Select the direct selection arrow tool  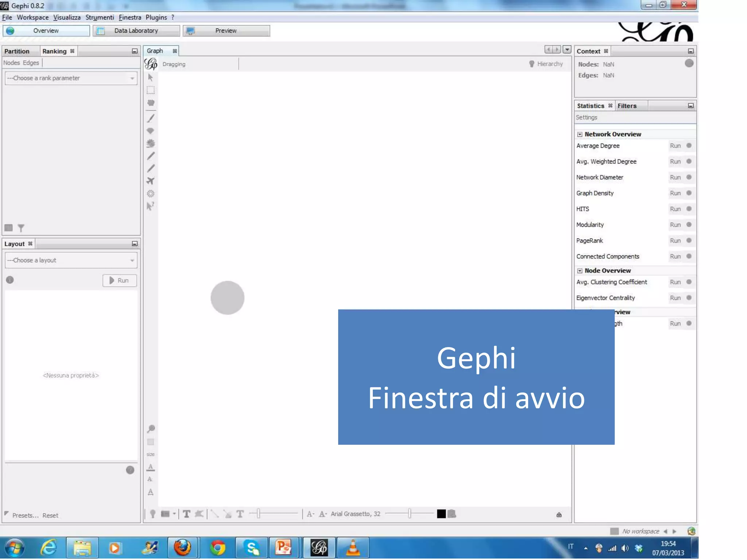pos(150,78)
